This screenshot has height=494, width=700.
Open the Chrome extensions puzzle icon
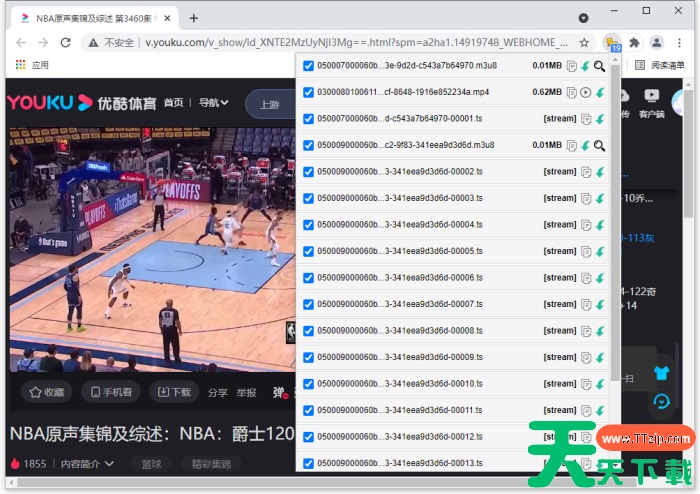click(x=634, y=42)
